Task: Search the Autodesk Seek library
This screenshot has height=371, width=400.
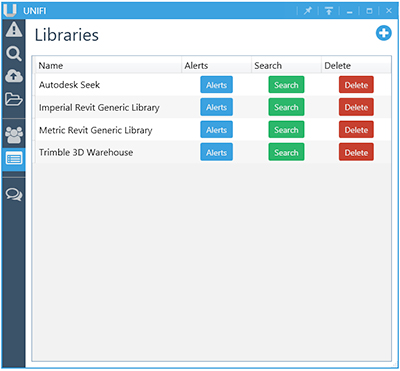Action: [286, 85]
